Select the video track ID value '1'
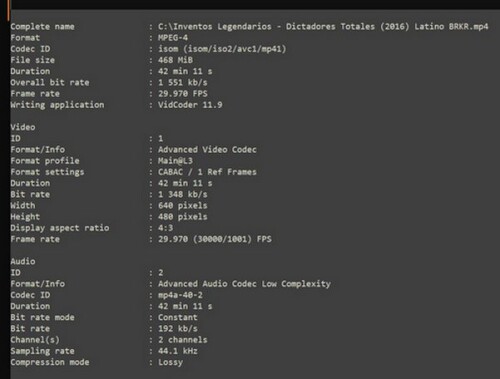The width and height of the screenshot is (500, 379). (161, 138)
